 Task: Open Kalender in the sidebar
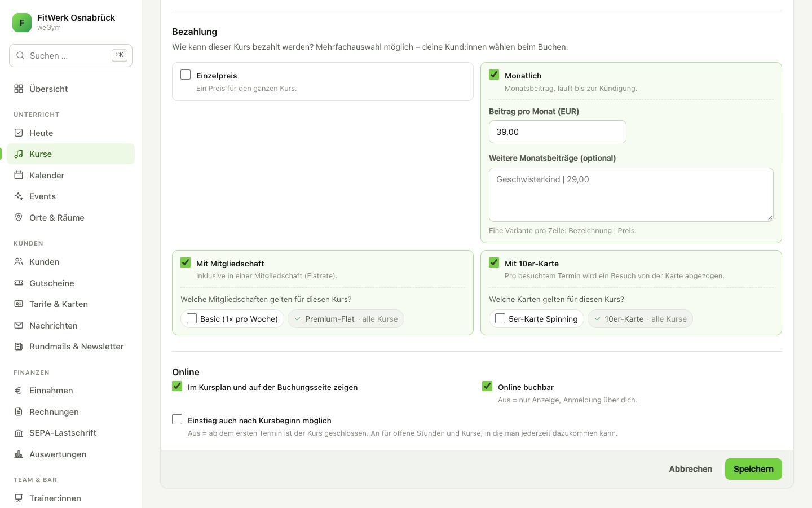coord(71,175)
